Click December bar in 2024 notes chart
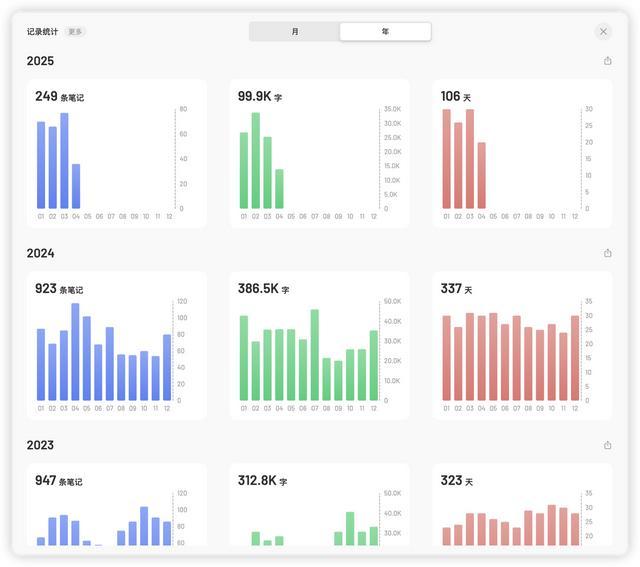Image resolution: width=640 pixels, height=567 pixels. click(x=167, y=367)
